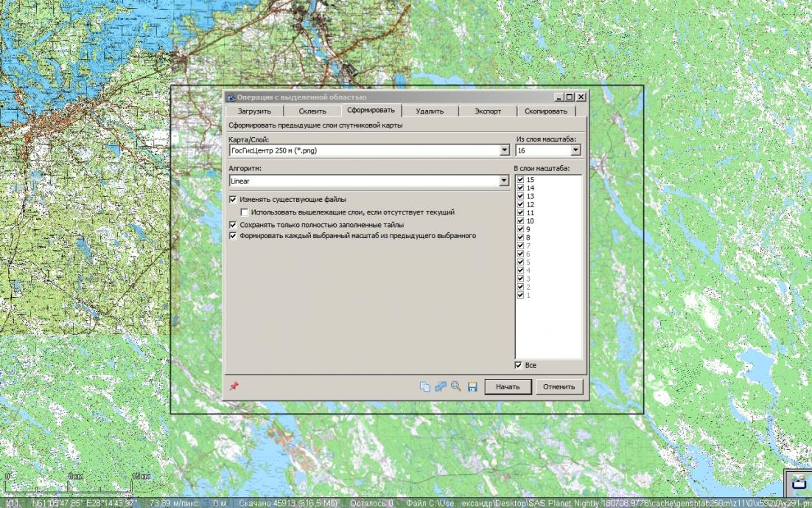Toggle the 'Все' select-all checkbox
This screenshot has height=508, width=812.
click(519, 365)
